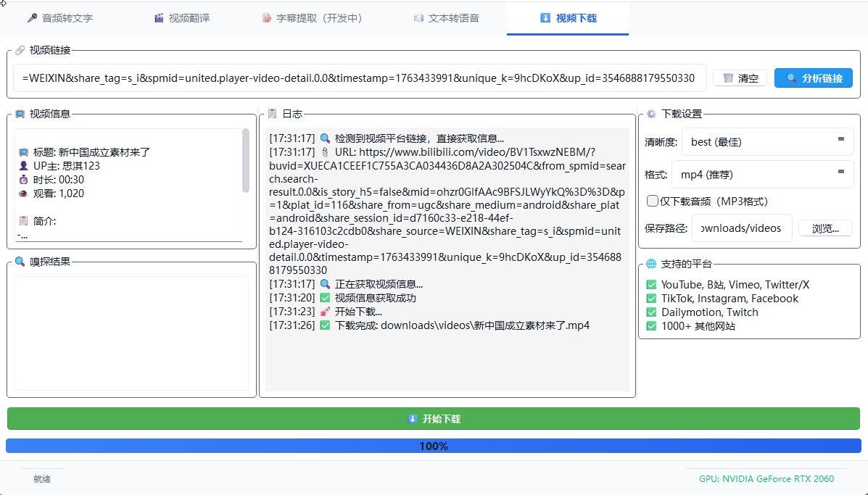Screen dimensions: 868x495
Task: Enable the 仅下载音频（MP3格式）checkbox
Action: point(653,201)
